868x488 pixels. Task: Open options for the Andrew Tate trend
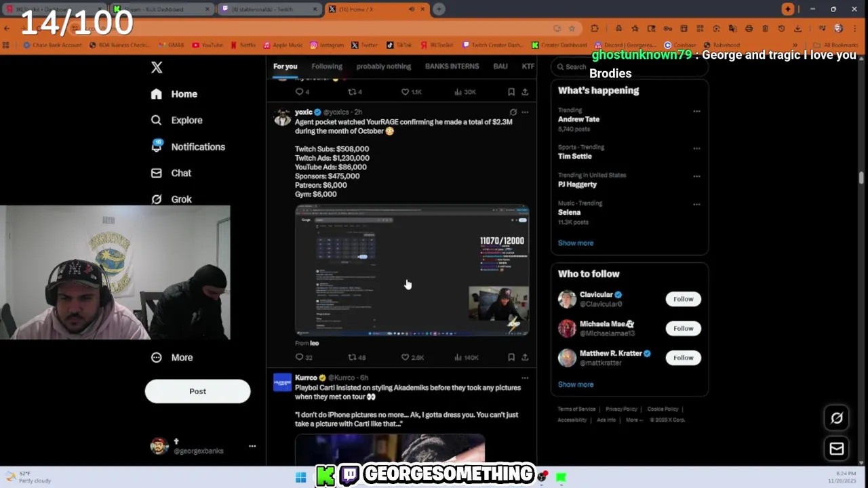[x=696, y=111]
